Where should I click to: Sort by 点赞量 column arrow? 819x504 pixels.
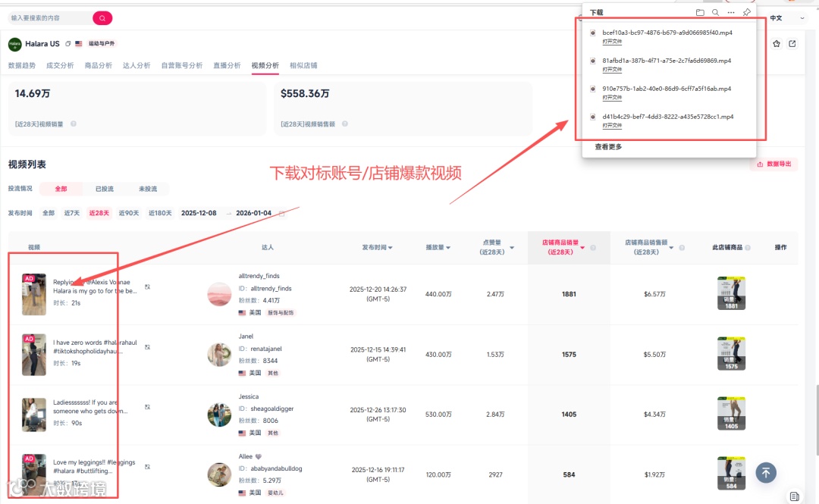click(x=512, y=248)
